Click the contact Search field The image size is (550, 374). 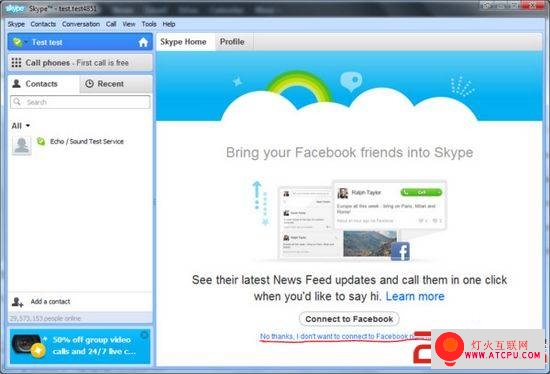click(80, 102)
